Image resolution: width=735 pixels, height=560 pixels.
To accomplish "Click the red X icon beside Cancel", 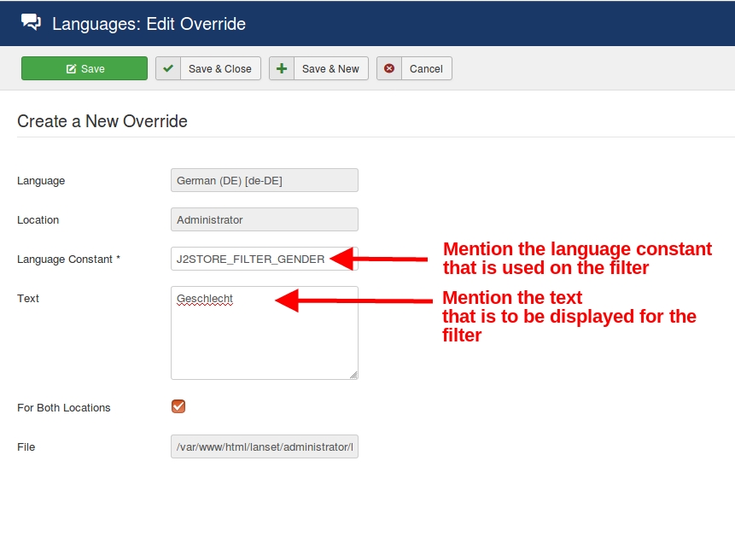I will tap(389, 69).
